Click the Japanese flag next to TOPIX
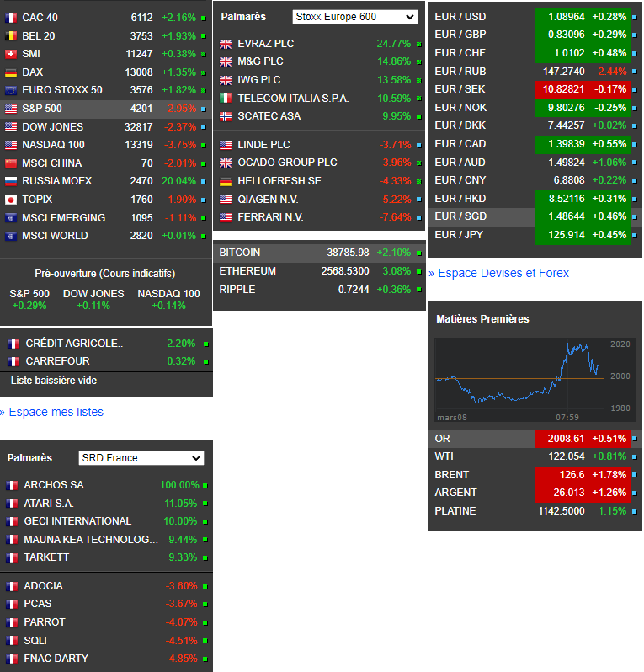The height and width of the screenshot is (672, 644). 11,200
